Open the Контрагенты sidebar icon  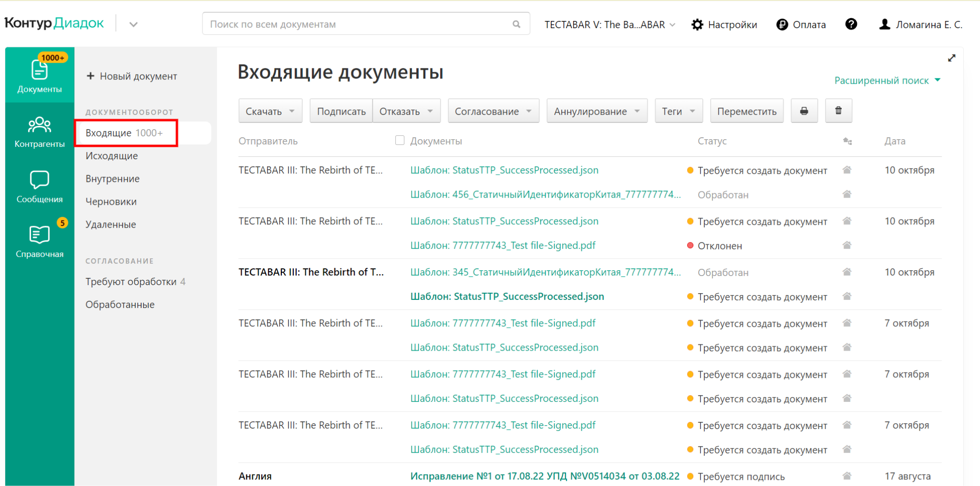pos(40,132)
